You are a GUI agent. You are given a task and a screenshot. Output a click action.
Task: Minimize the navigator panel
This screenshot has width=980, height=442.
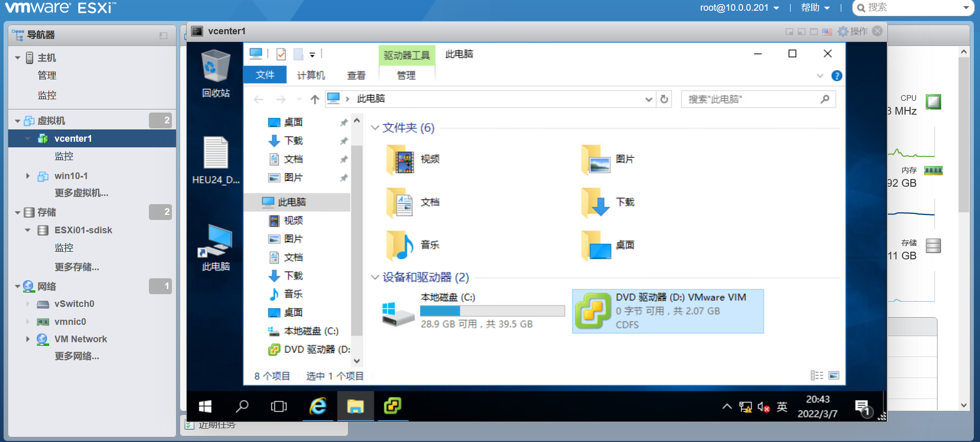coord(163,35)
